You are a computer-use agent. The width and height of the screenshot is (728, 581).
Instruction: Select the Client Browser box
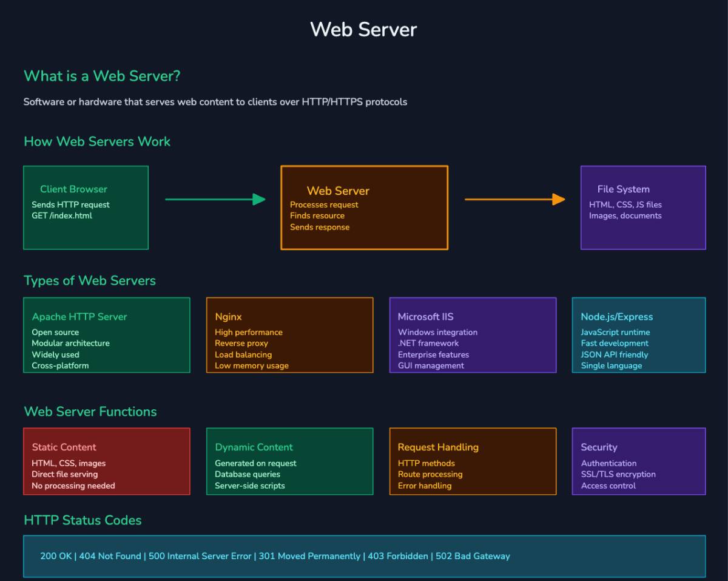click(86, 207)
